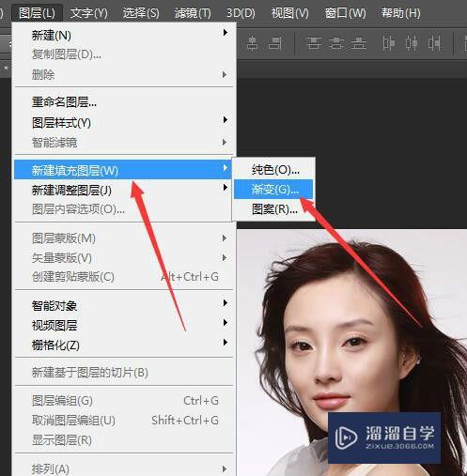Click the distribute horizontal centers icon
This screenshot has height=476, width=467.
tap(412, 43)
